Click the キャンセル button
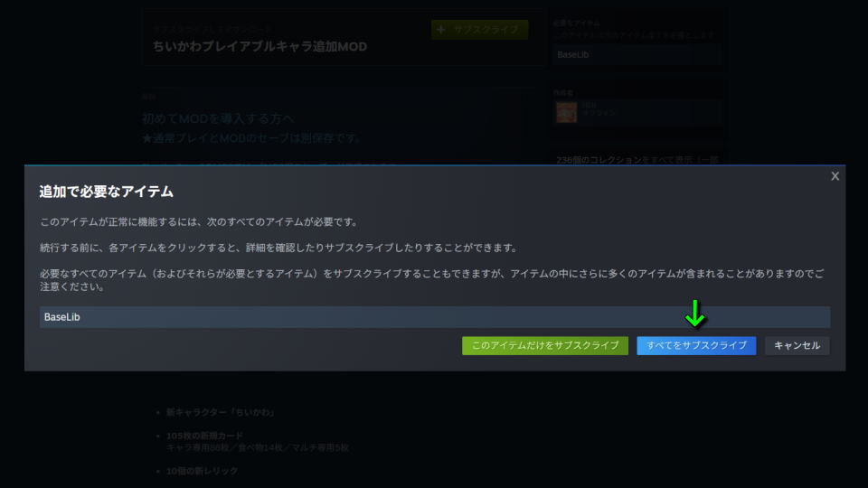The height and width of the screenshot is (488, 868). point(797,345)
